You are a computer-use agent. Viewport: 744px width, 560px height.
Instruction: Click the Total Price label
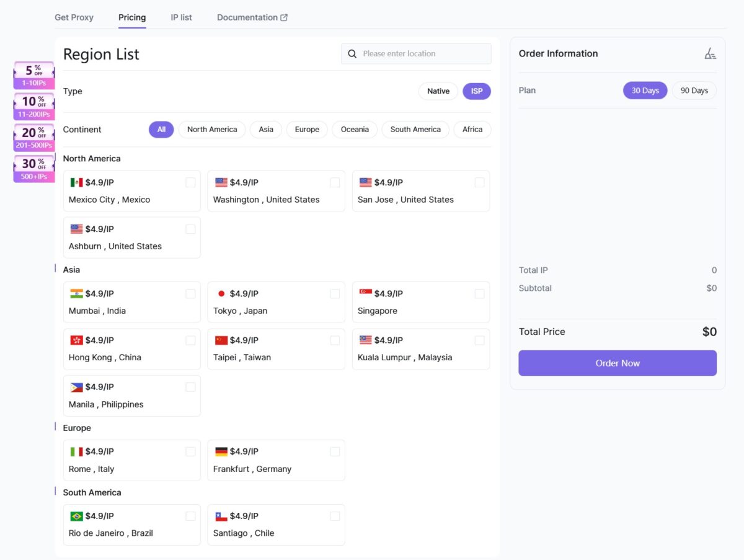click(x=542, y=332)
